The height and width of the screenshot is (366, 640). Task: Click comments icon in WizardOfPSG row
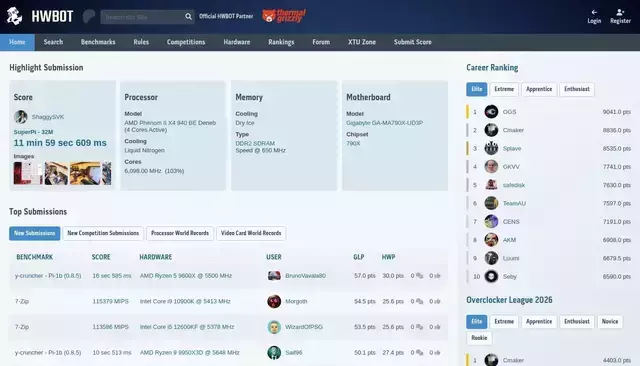point(420,327)
